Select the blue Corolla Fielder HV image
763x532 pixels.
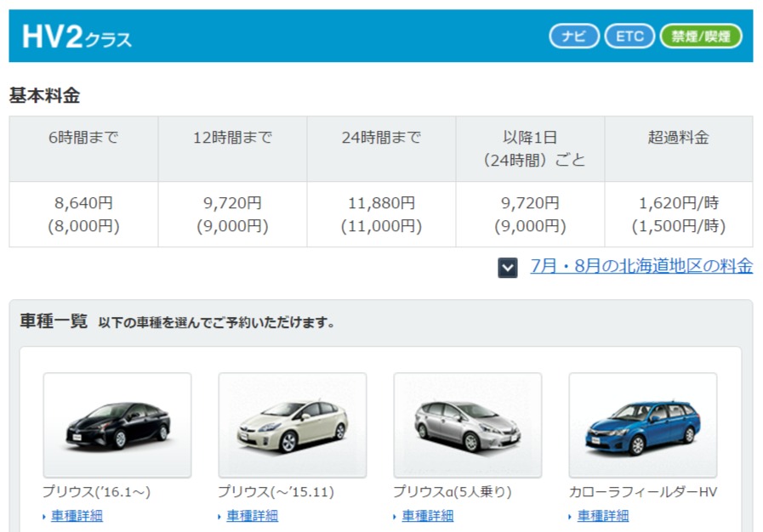point(643,425)
